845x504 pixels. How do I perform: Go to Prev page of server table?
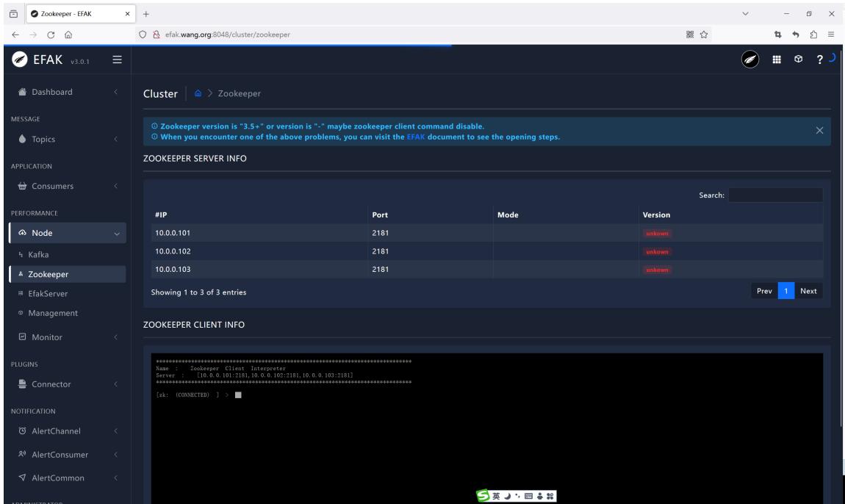pos(764,290)
